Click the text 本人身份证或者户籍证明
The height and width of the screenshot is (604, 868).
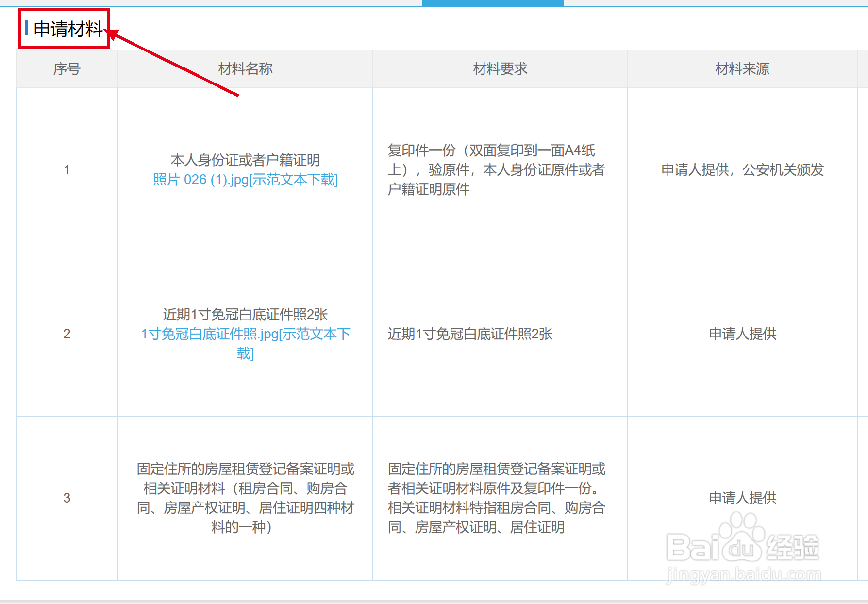tap(245, 160)
